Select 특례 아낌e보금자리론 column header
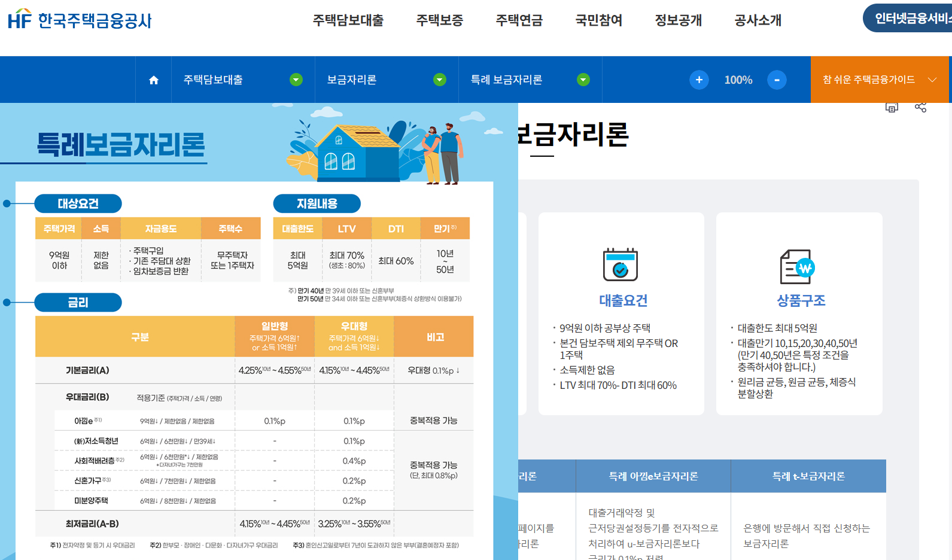 click(653, 476)
